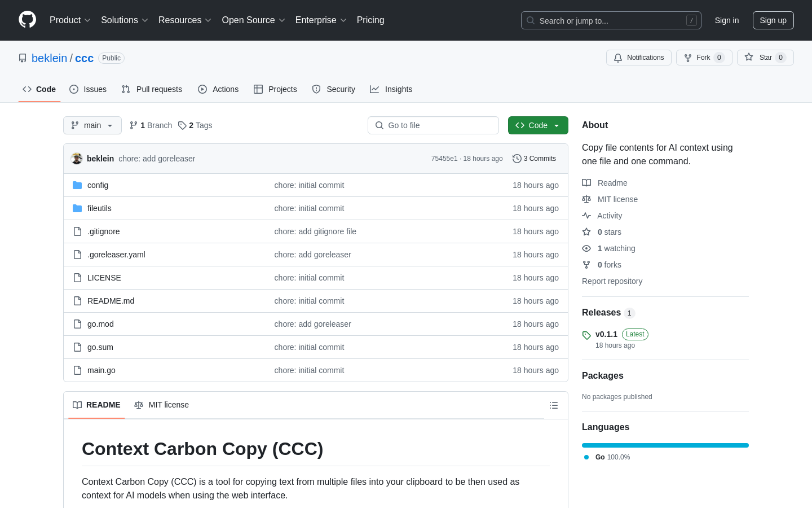Image resolution: width=812 pixels, height=508 pixels.
Task: Open the 3 Commits history link
Action: point(534,159)
